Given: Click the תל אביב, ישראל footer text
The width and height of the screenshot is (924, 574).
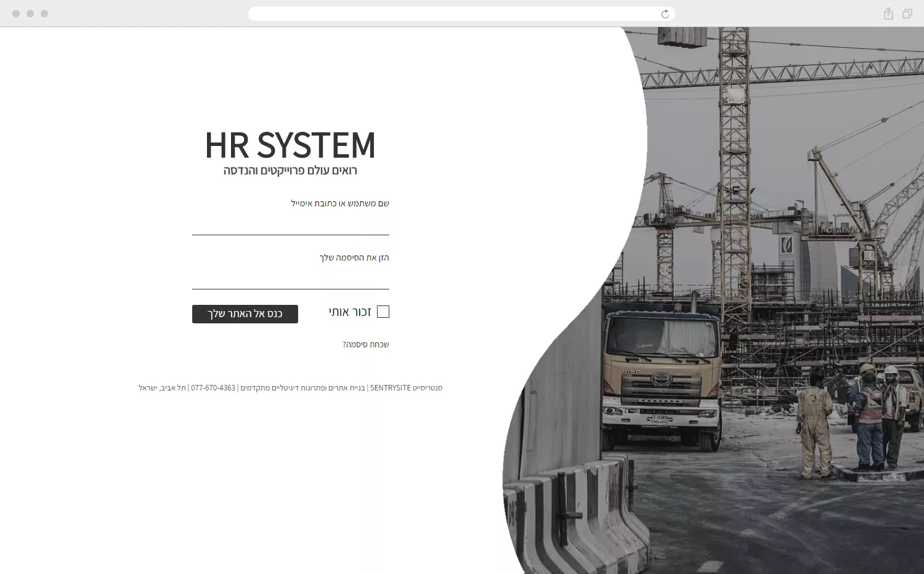Looking at the screenshot, I should click(162, 388).
